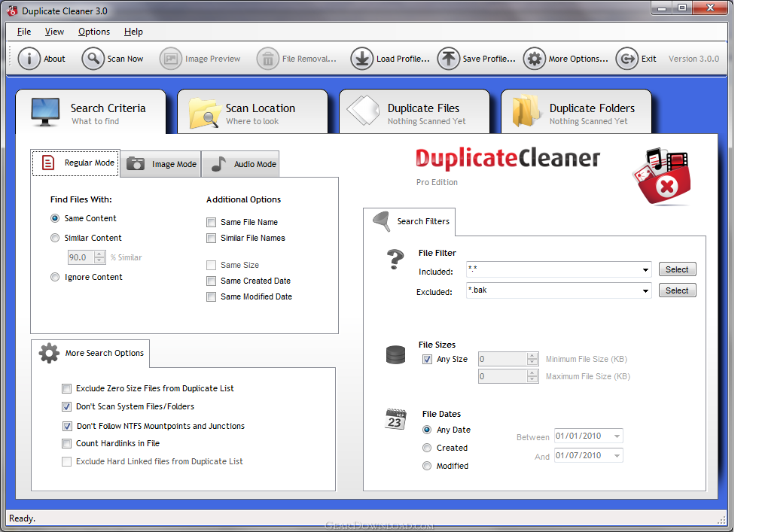Click the Image Mode camera icon

point(136,164)
